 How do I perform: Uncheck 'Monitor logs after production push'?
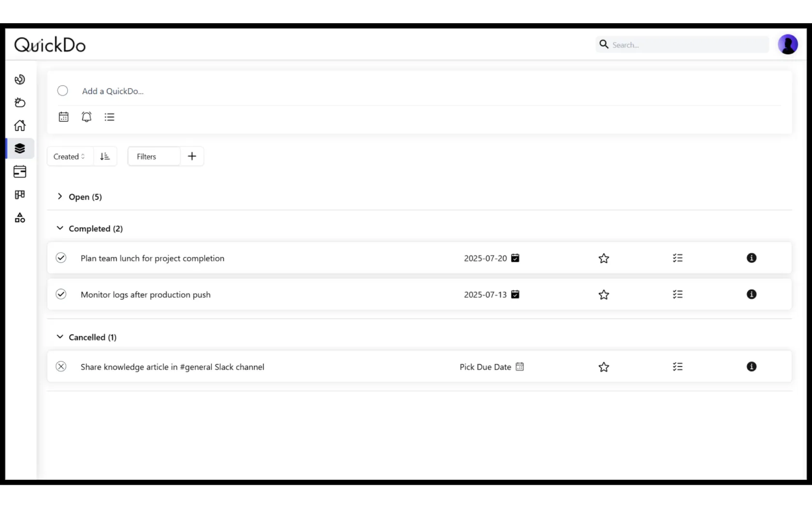coord(61,294)
